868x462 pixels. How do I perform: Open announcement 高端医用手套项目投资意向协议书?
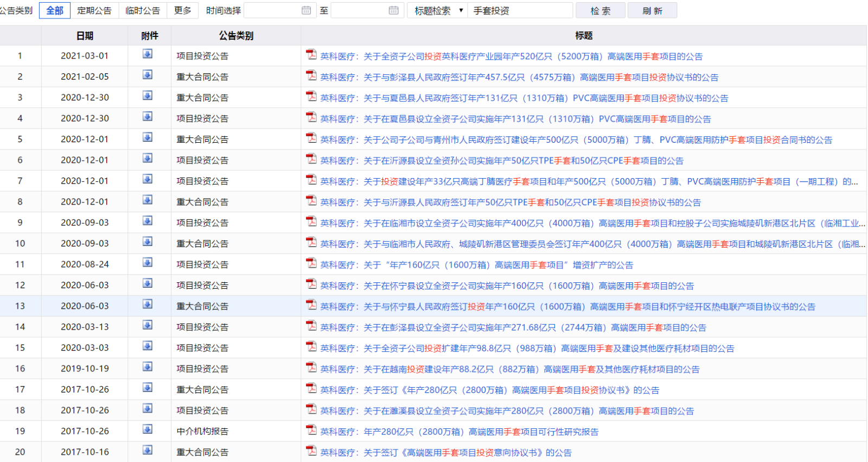[x=446, y=453]
